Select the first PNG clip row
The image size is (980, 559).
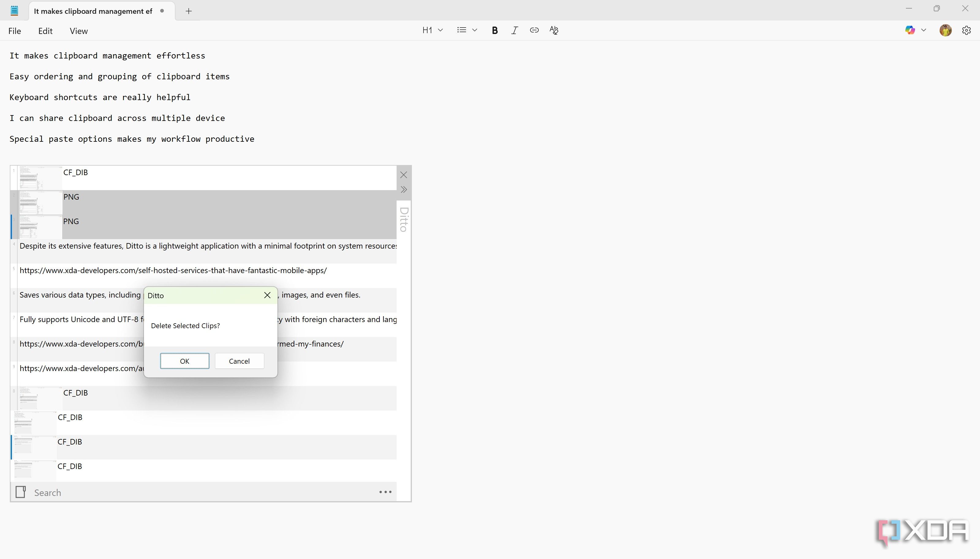(x=204, y=202)
